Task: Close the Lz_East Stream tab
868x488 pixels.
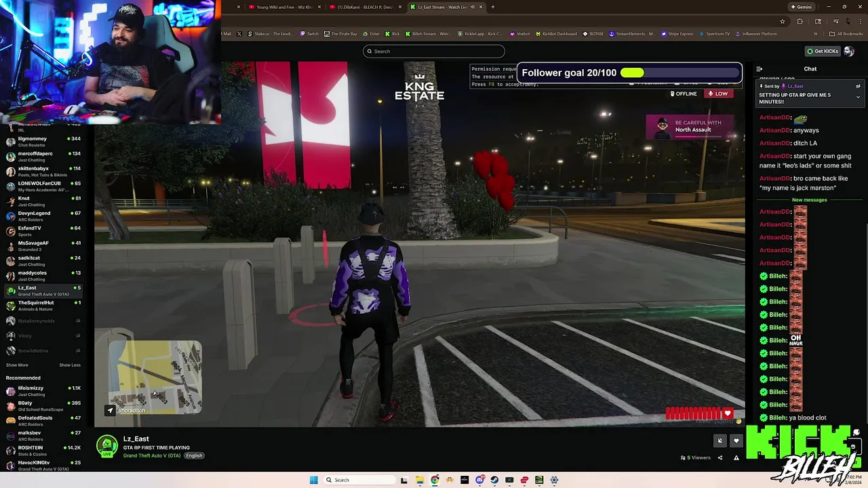Action: tap(481, 7)
